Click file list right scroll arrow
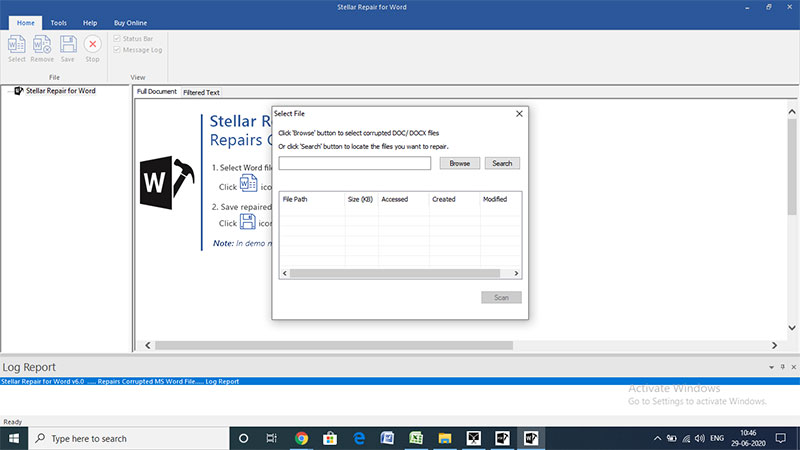The width and height of the screenshot is (800, 450). (x=516, y=273)
